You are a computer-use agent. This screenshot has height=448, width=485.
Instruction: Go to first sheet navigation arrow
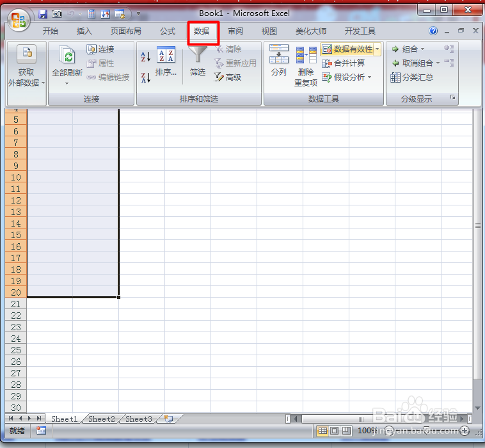(x=11, y=419)
